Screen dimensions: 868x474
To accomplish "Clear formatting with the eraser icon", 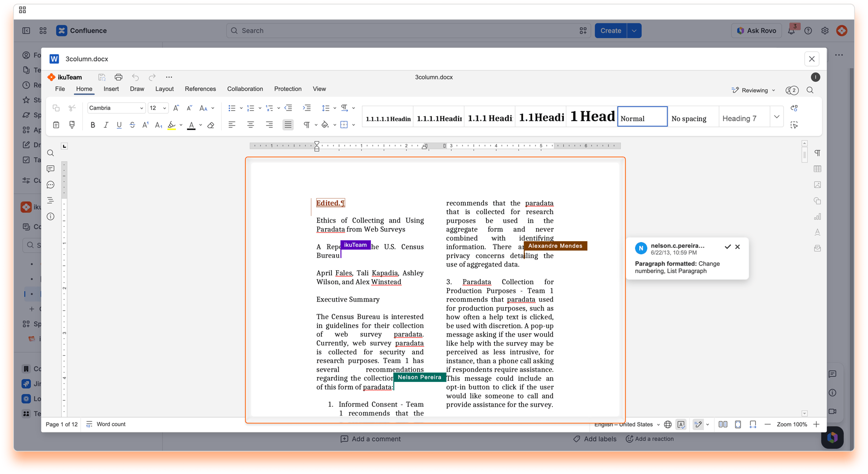I will pyautogui.click(x=211, y=125).
